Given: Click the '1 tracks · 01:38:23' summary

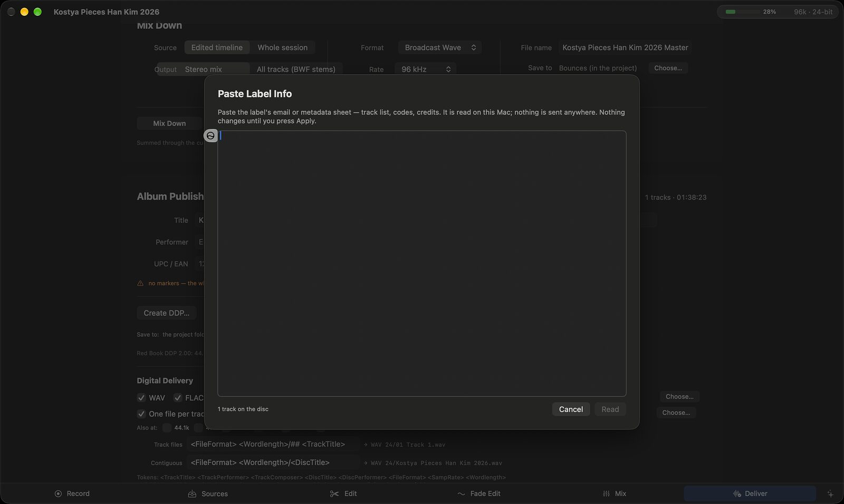Looking at the screenshot, I should 676,197.
